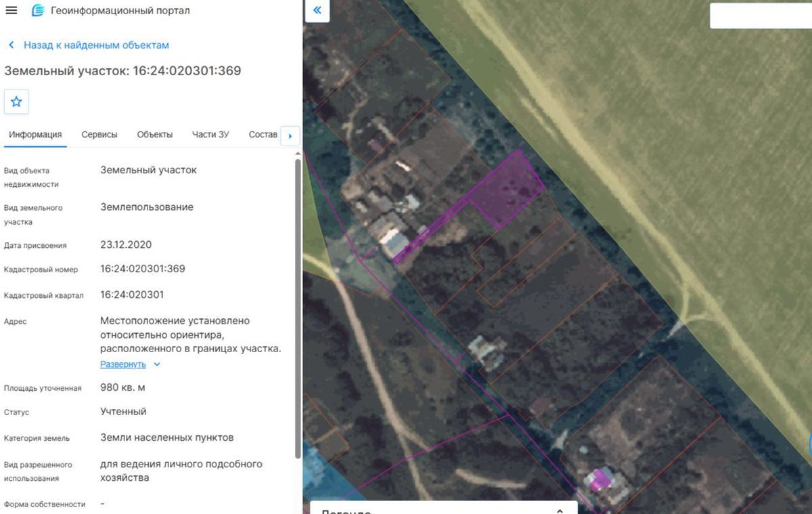Switch to the "Информация" tab
812x514 pixels.
click(35, 135)
